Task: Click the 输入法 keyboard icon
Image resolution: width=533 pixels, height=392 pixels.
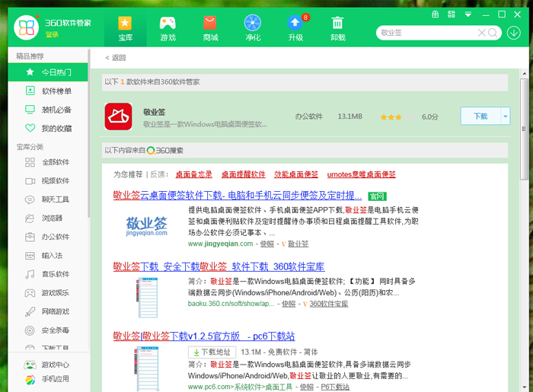Action: pyautogui.click(x=30, y=256)
